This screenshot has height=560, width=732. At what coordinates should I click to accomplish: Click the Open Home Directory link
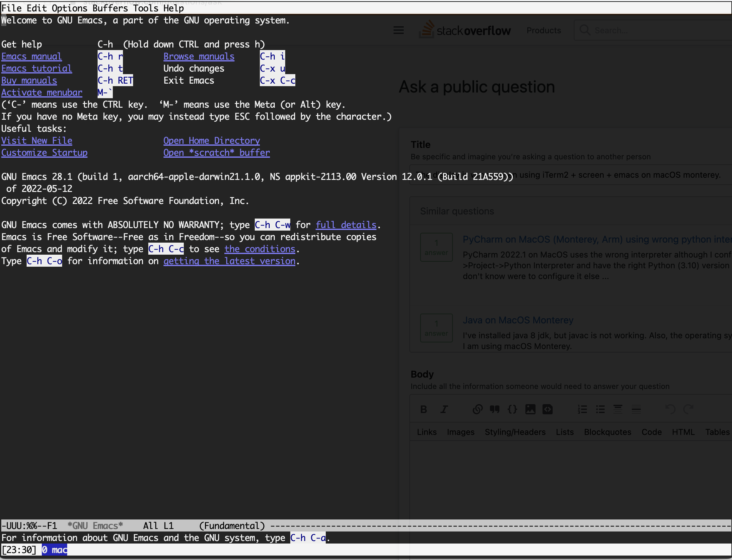pyautogui.click(x=211, y=141)
